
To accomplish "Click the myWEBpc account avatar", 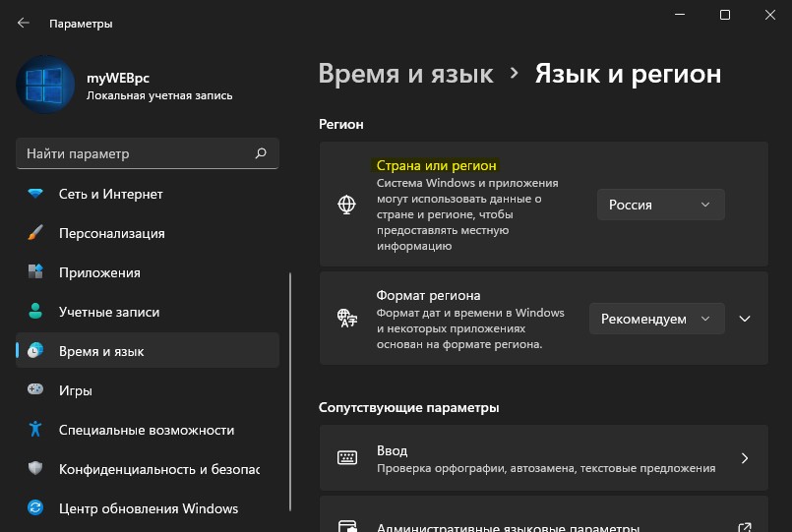I will click(45, 85).
